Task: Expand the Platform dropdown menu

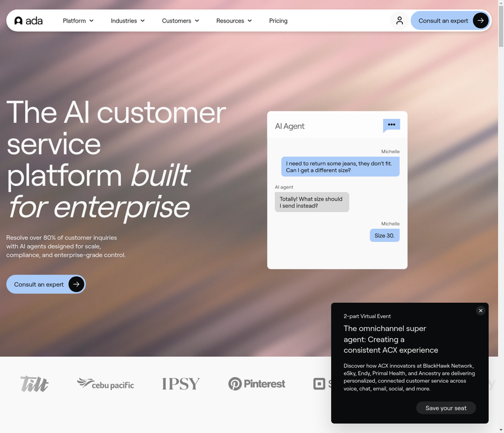Action: (x=78, y=21)
